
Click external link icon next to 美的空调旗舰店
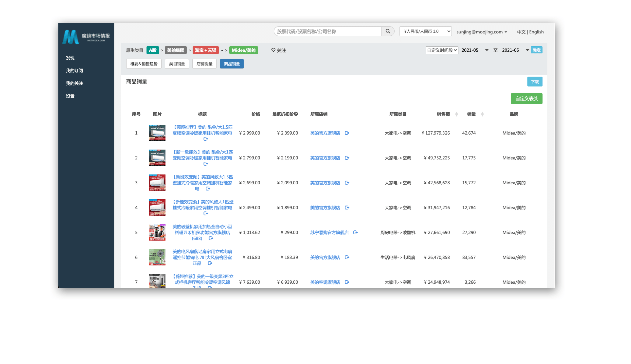(347, 282)
